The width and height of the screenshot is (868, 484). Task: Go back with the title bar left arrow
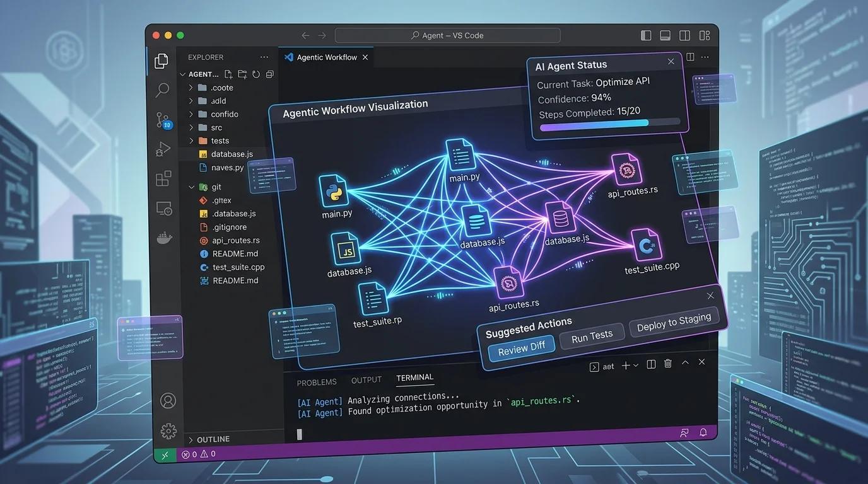pos(306,36)
